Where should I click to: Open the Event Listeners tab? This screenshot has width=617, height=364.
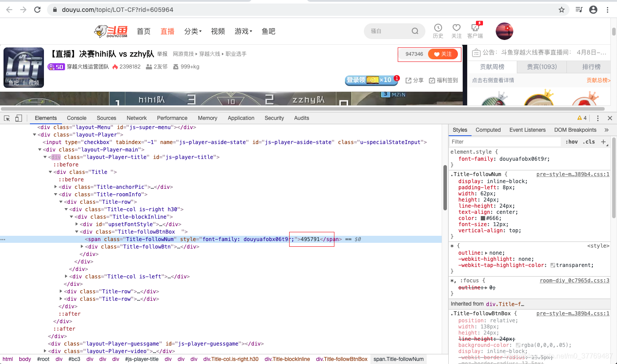pyautogui.click(x=527, y=130)
